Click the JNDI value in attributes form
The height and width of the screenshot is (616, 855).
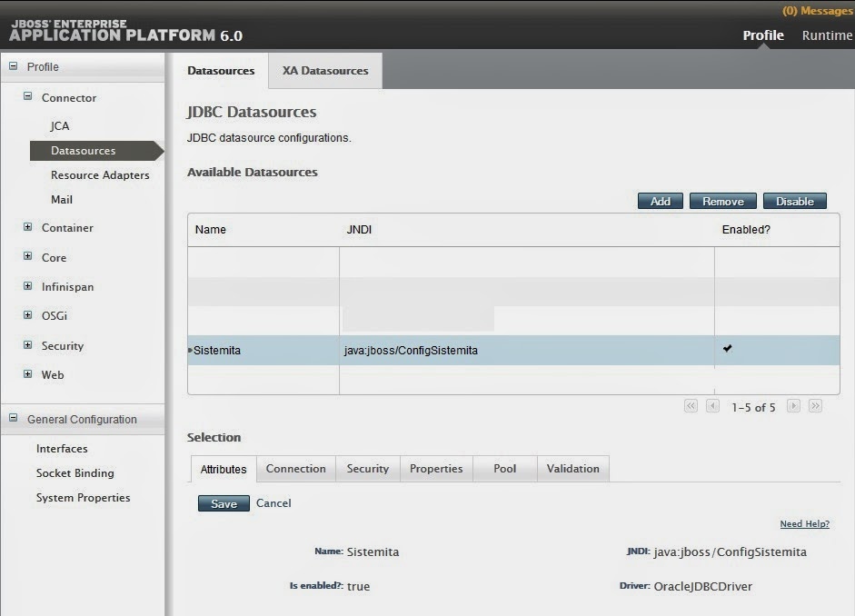pyautogui.click(x=731, y=552)
